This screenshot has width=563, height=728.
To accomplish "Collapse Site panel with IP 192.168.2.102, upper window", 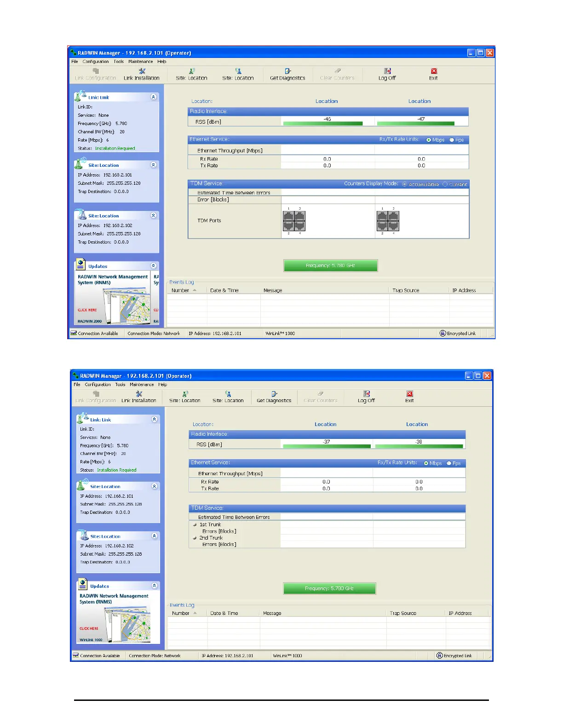I will tap(153, 215).
